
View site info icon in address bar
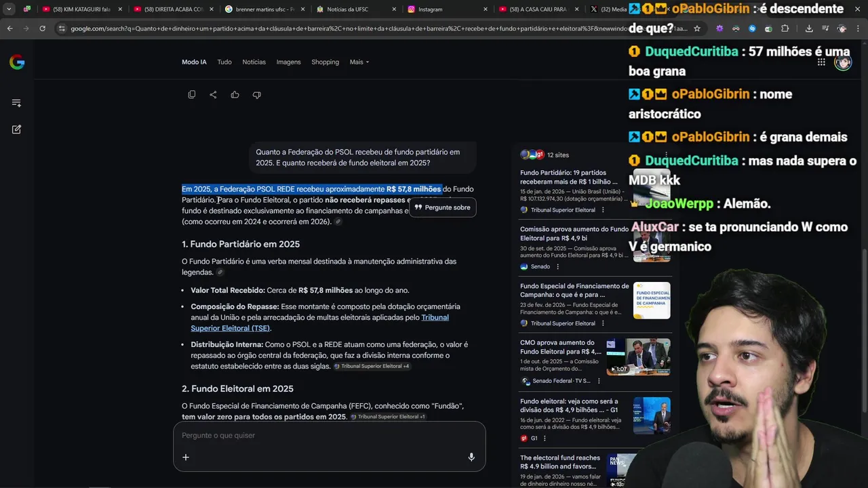pyautogui.click(x=62, y=28)
